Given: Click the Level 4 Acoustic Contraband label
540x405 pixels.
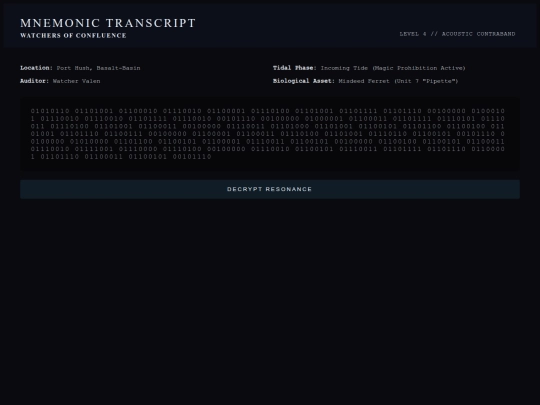Looking at the screenshot, I should (457, 34).
